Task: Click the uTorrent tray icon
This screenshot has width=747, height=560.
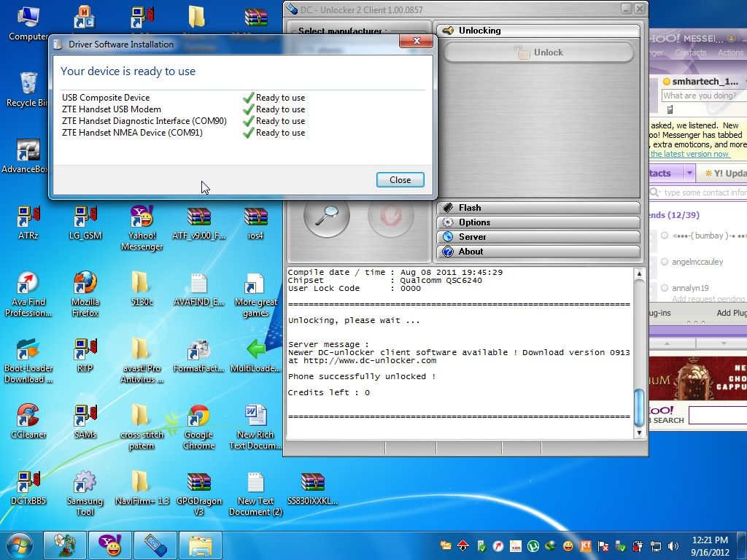Action: (533, 545)
